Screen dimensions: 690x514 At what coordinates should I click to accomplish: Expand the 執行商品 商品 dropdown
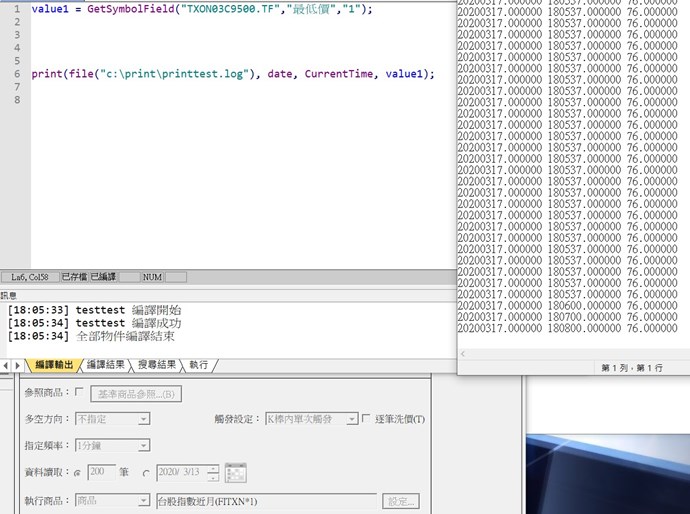(x=113, y=500)
